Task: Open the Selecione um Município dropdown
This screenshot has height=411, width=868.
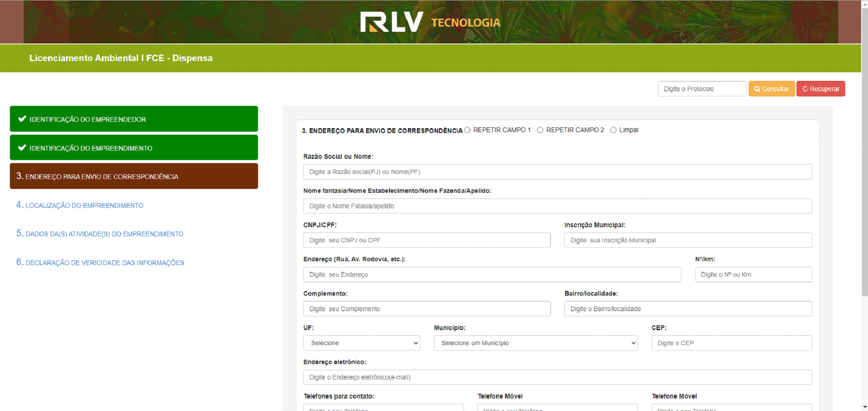Action: click(x=536, y=343)
